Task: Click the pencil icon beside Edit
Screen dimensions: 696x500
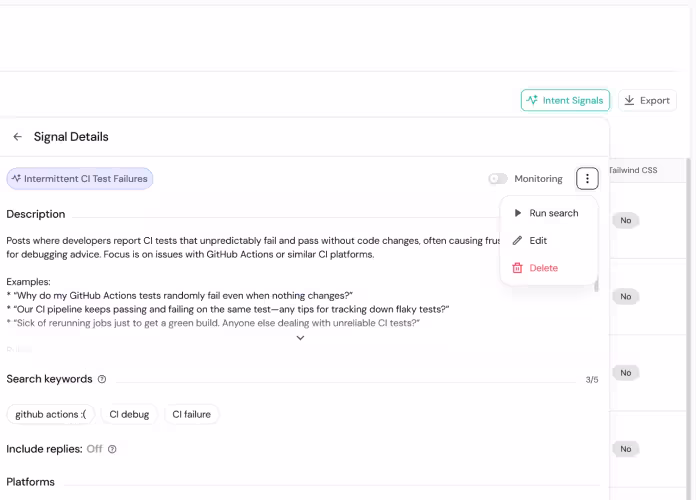Action: 517,241
